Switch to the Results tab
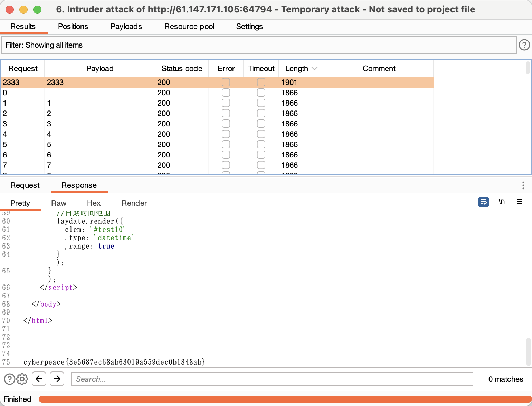 point(23,27)
